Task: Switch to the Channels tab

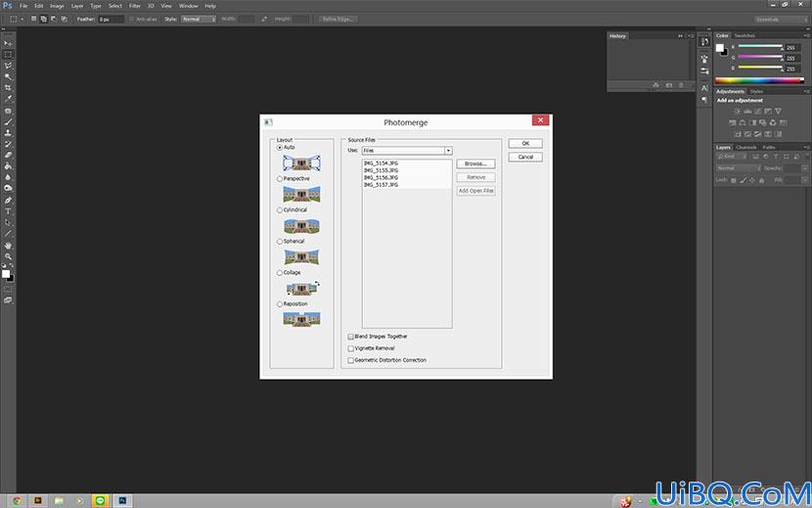Action: tap(746, 147)
